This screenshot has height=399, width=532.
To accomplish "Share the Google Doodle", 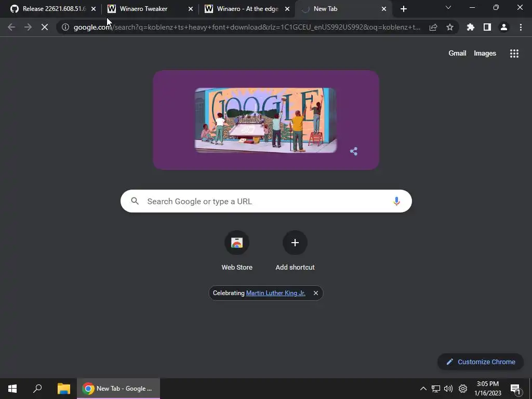I will click(353, 151).
